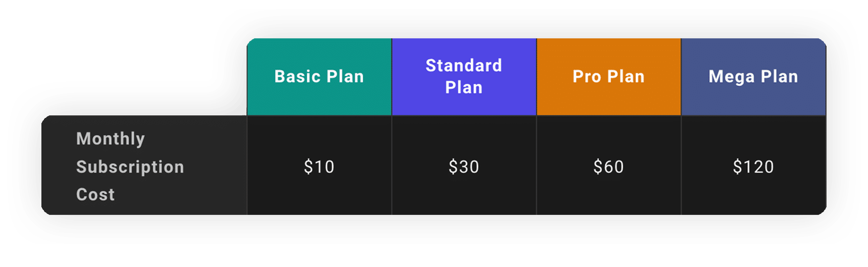The image size is (868, 267).
Task: Click the word Plan after Basic
Action: [x=346, y=77]
